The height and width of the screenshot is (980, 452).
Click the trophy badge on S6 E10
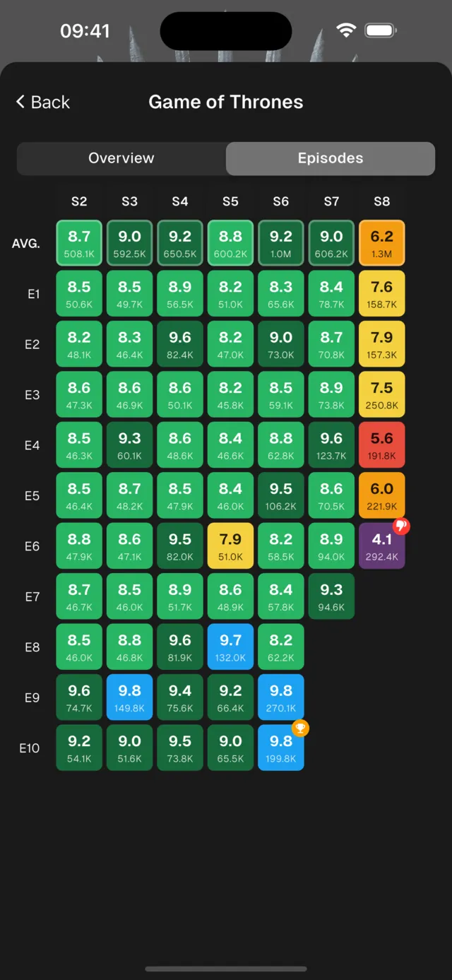[x=300, y=728]
